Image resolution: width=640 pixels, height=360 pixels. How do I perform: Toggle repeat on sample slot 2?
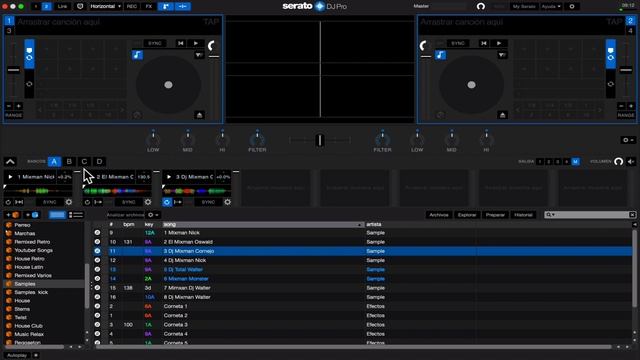pos(87,202)
